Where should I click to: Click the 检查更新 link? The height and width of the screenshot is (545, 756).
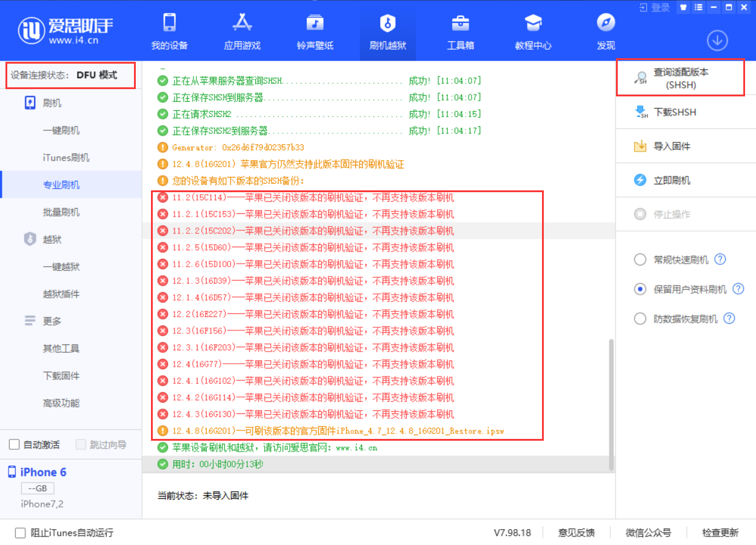coord(720,533)
